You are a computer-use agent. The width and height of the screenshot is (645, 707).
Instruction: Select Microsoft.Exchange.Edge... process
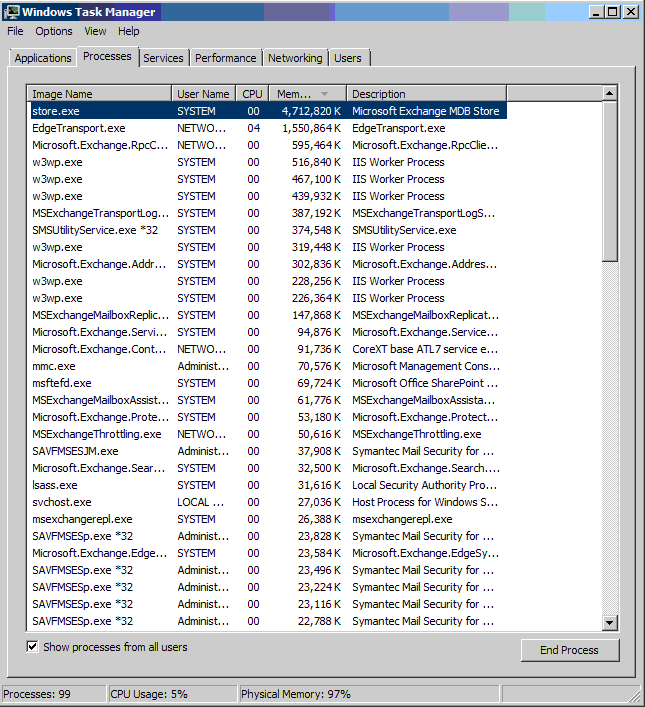(269, 553)
